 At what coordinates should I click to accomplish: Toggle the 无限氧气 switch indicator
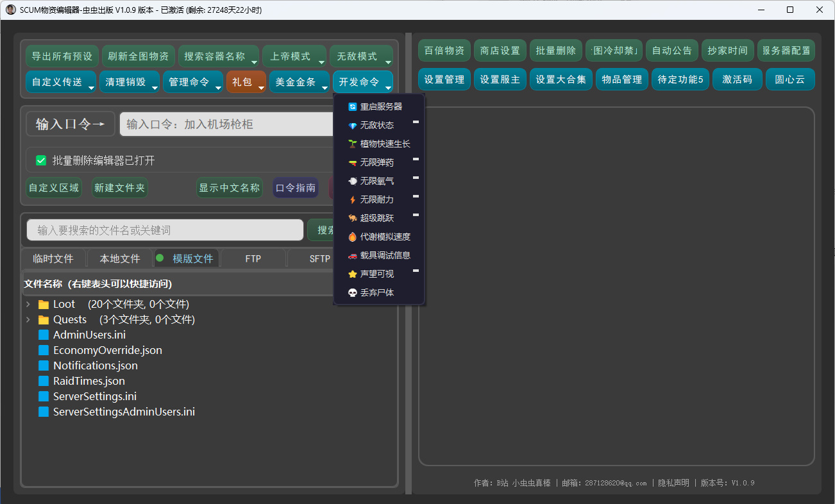(x=416, y=177)
